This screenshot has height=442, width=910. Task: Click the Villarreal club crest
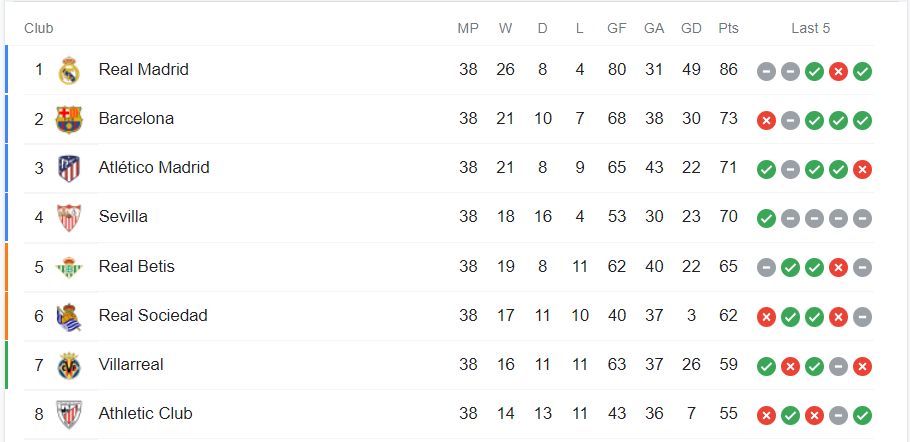click(x=69, y=365)
